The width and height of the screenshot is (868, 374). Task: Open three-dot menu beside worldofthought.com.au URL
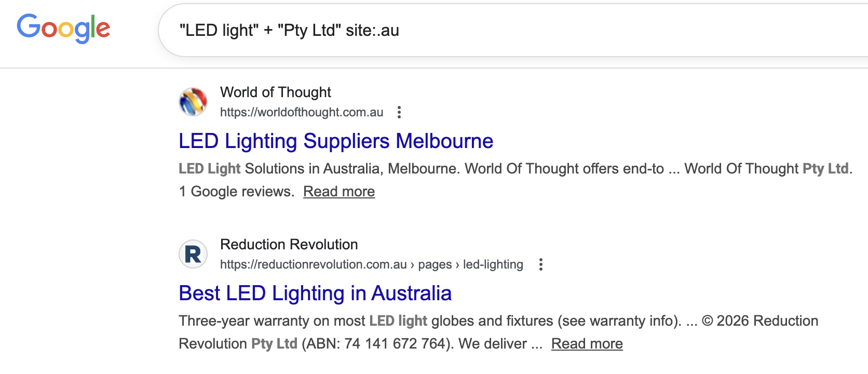(x=399, y=112)
